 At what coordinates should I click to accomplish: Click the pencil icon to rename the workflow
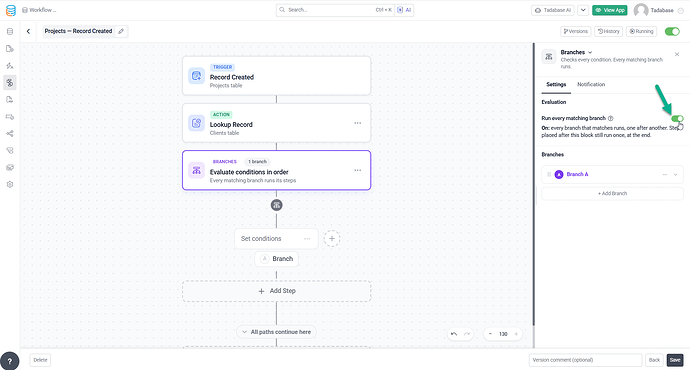pyautogui.click(x=121, y=31)
